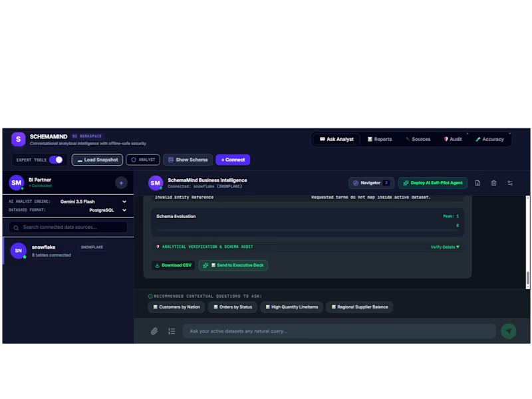Click the green send arrow button

tap(509, 331)
